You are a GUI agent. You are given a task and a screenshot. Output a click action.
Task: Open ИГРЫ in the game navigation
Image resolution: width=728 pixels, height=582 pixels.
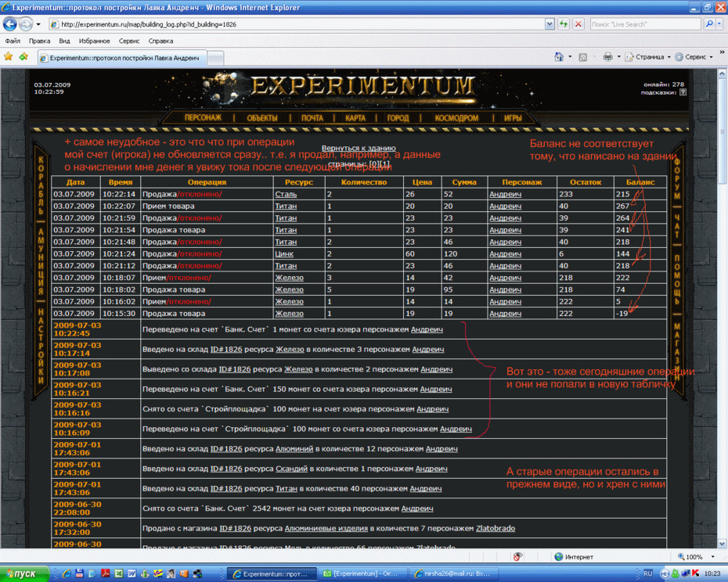click(x=513, y=118)
